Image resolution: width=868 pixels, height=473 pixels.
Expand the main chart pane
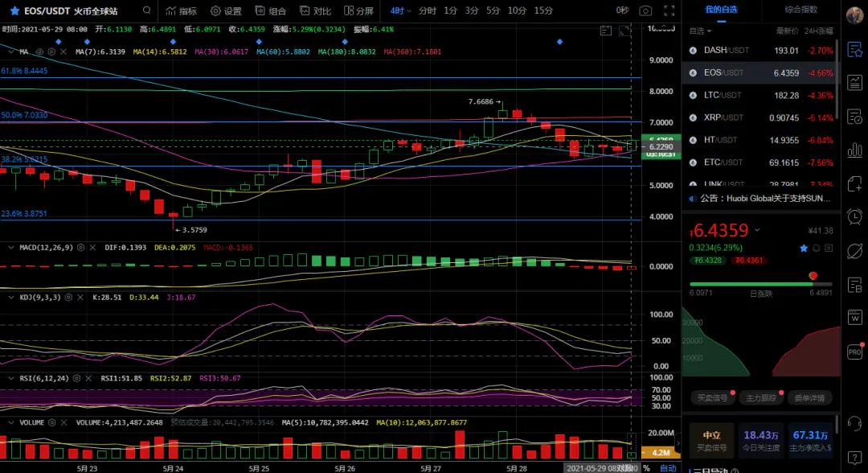(x=624, y=31)
